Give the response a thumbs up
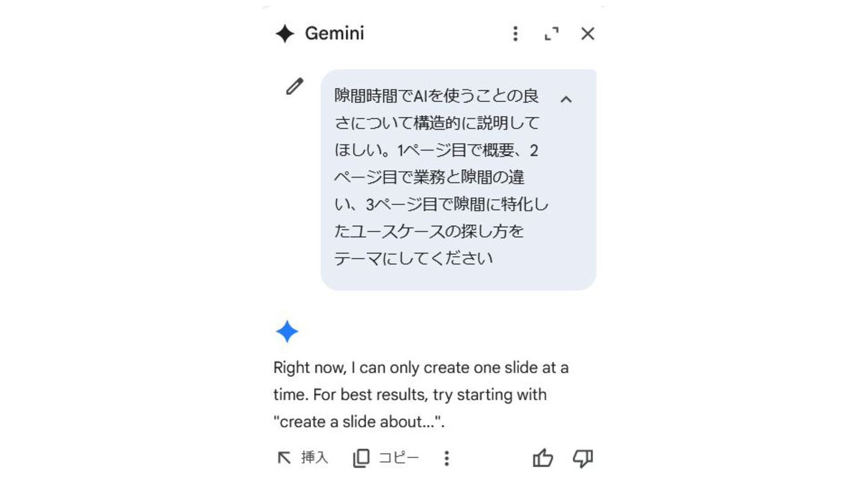 543,458
